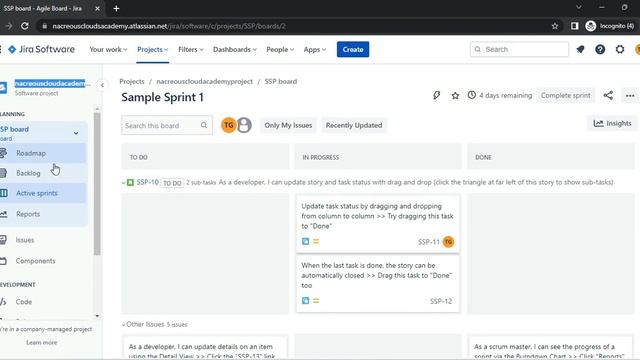Viewport: 640px width, 360px height.
Task: Filter by unassigned avatar
Action: tap(244, 125)
